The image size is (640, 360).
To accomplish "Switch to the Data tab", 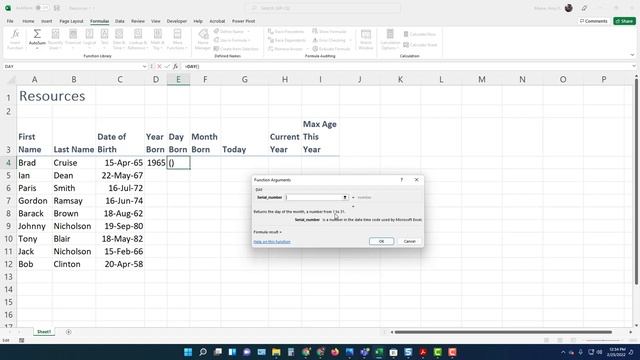I will click(x=120, y=21).
